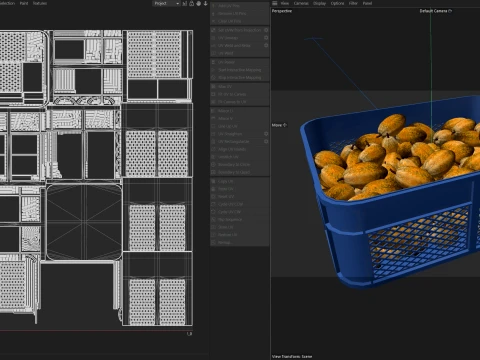Click the first icon right of Project dropdown
The height and width of the screenshot is (360, 480).
click(185, 3)
